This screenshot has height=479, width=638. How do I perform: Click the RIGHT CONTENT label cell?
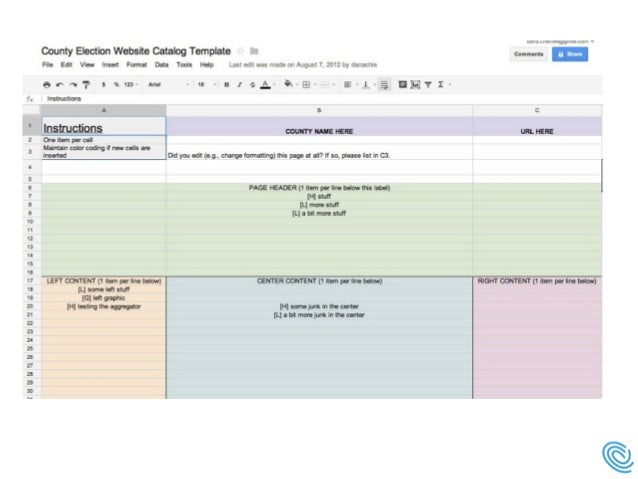[537, 281]
